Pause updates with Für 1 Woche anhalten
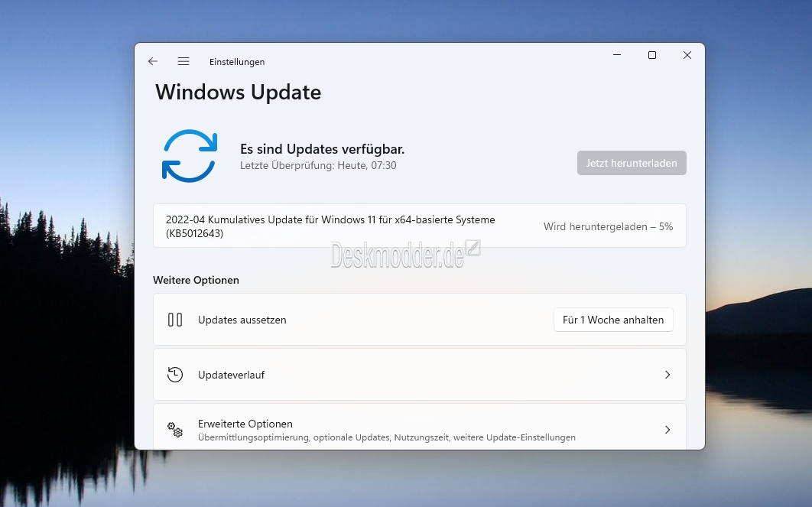This screenshot has height=507, width=812. coord(613,320)
